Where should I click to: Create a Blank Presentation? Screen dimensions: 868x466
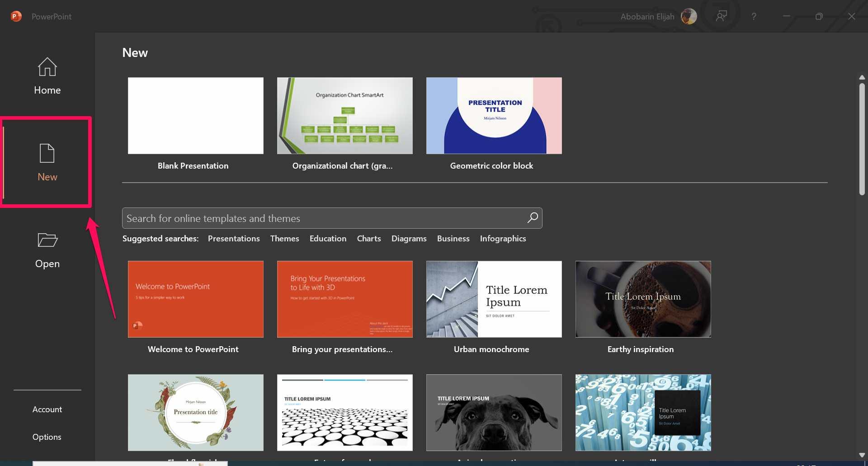coord(195,116)
